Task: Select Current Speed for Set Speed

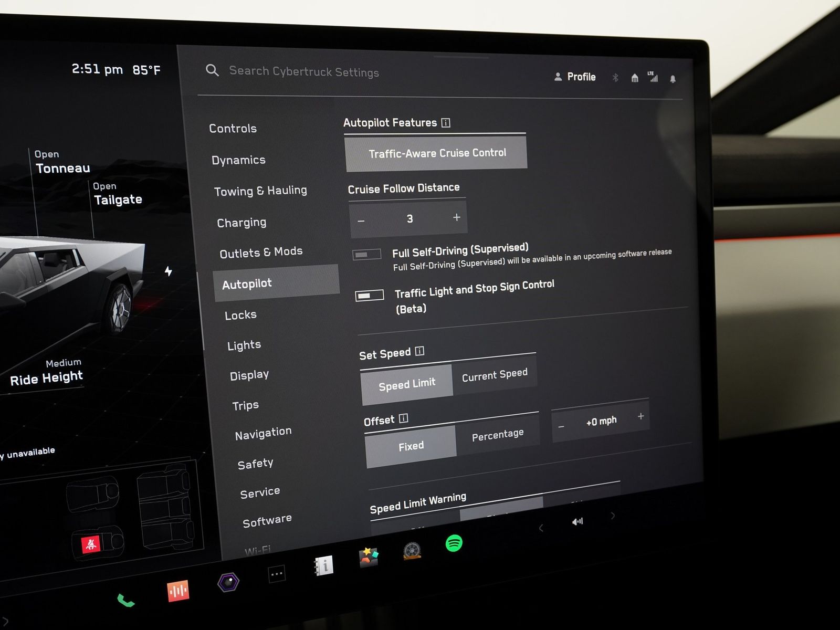Action: tap(494, 375)
